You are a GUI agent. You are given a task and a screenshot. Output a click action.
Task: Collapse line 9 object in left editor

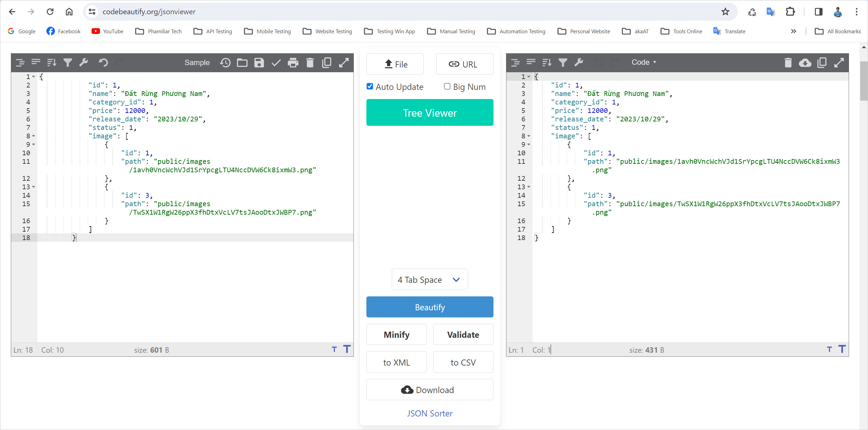pyautogui.click(x=34, y=144)
